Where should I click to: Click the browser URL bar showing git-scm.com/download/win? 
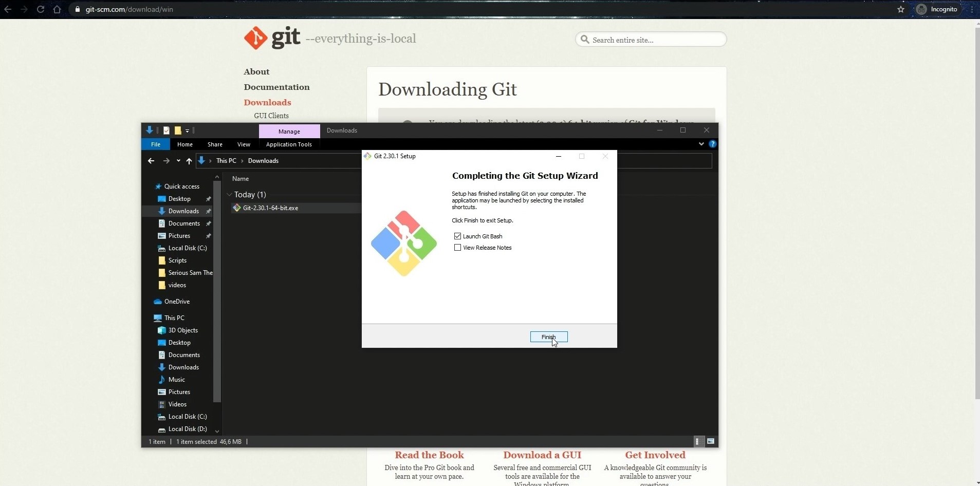click(129, 9)
